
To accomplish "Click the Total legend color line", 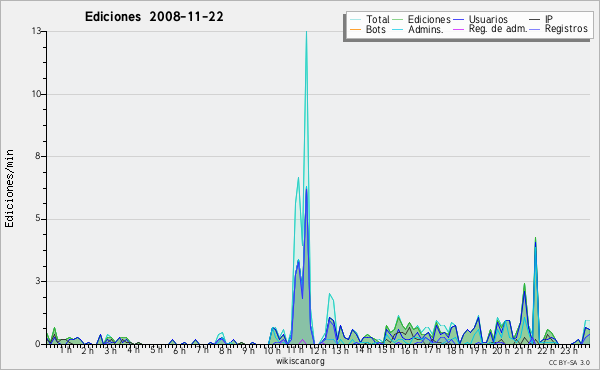I will click(x=355, y=20).
